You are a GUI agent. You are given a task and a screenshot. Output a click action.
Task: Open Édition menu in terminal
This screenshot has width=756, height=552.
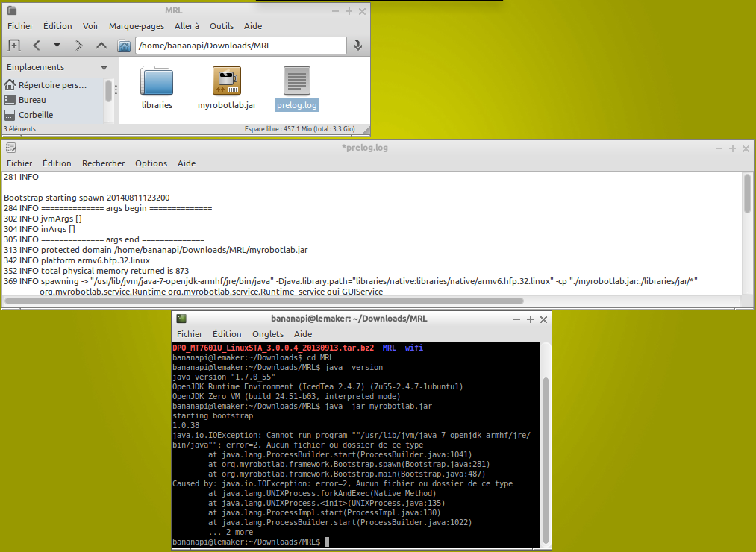point(227,334)
